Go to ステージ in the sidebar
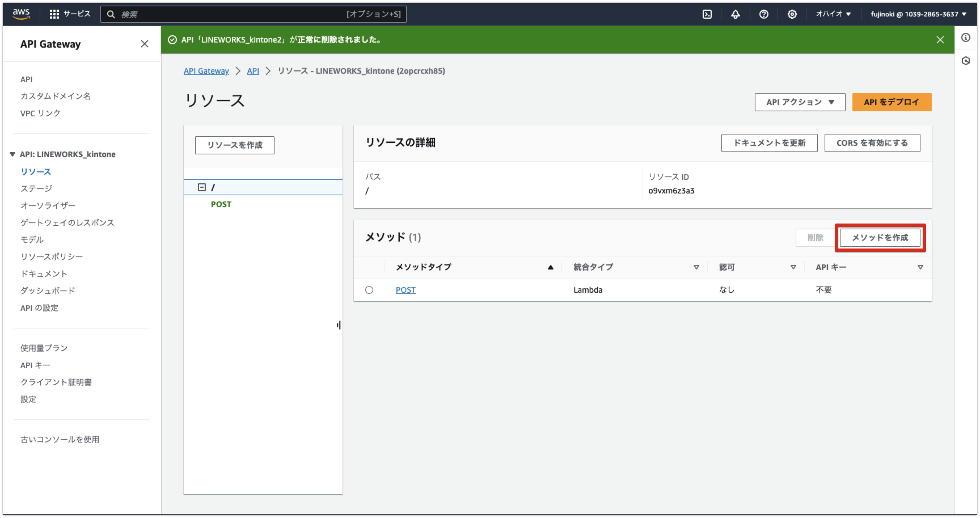The image size is (980, 518). [x=36, y=188]
